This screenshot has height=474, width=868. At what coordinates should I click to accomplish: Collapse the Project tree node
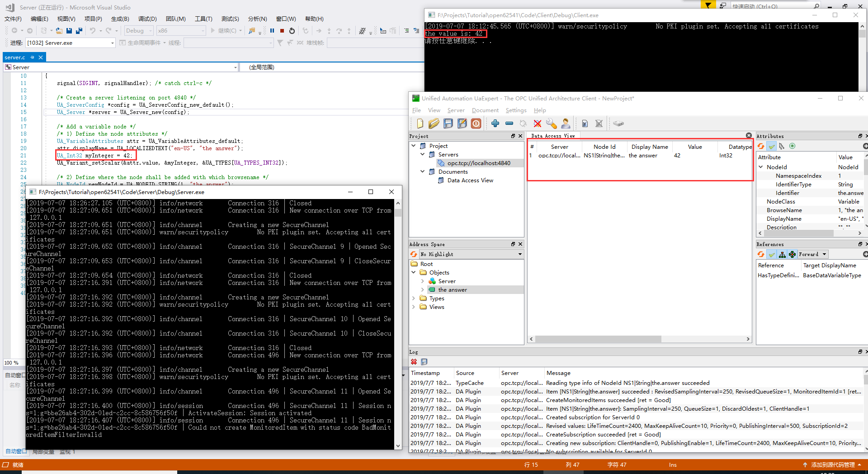tap(414, 146)
